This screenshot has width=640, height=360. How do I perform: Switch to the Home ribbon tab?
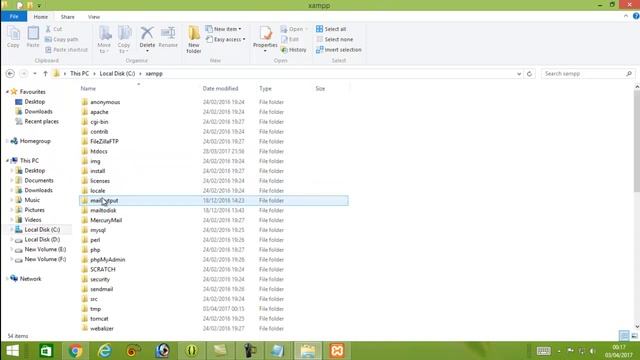click(x=40, y=17)
